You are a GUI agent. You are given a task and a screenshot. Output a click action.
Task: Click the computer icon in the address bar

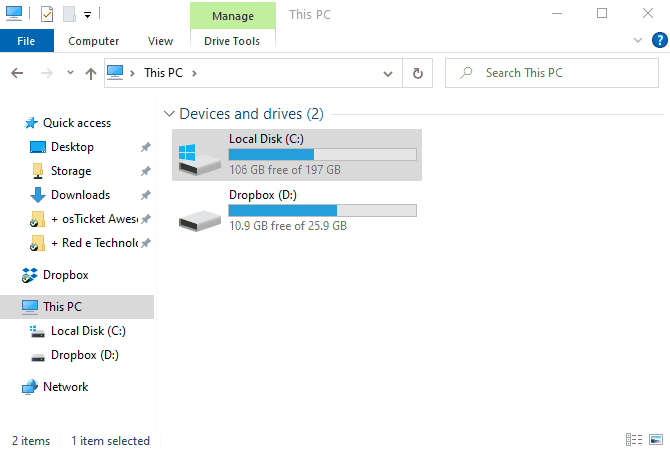(x=115, y=73)
